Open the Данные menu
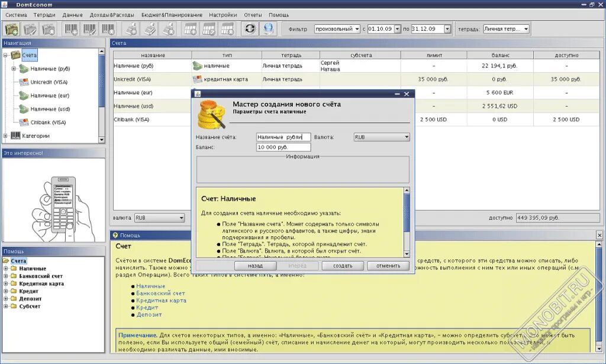The width and height of the screenshot is (606, 364). (x=73, y=15)
